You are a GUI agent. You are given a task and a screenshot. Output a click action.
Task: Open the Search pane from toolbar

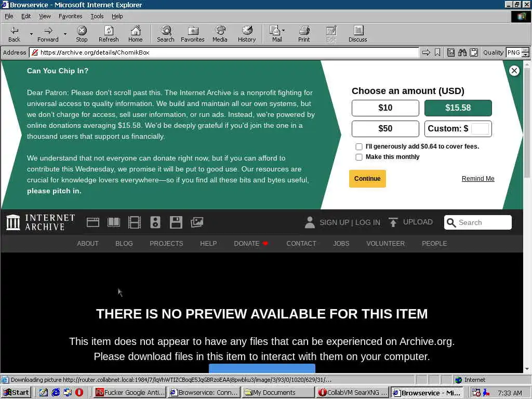click(166, 34)
